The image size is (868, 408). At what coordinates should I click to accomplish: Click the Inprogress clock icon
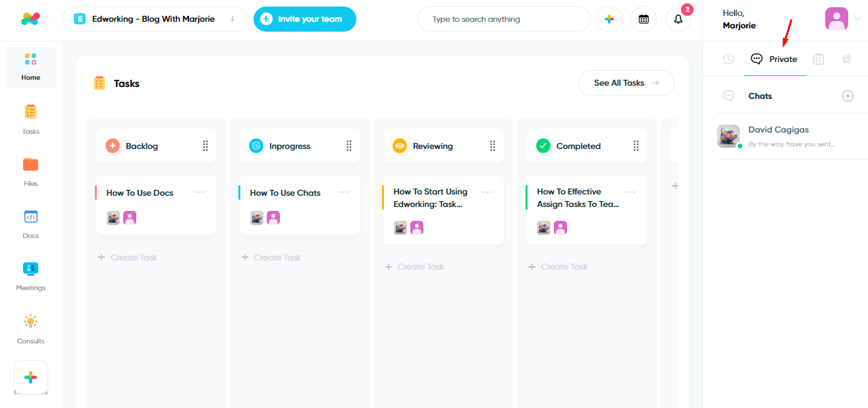point(256,146)
